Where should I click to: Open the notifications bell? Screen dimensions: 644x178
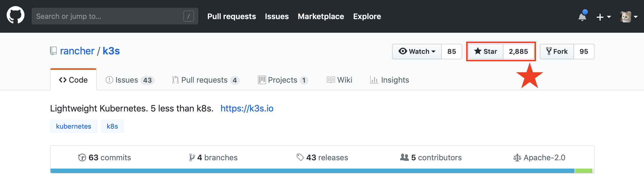point(582,16)
